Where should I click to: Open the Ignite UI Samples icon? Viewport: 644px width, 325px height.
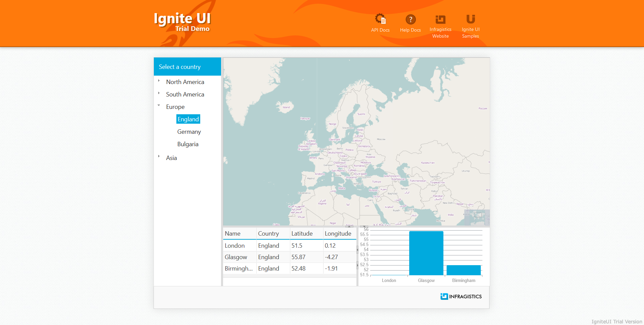[471, 19]
